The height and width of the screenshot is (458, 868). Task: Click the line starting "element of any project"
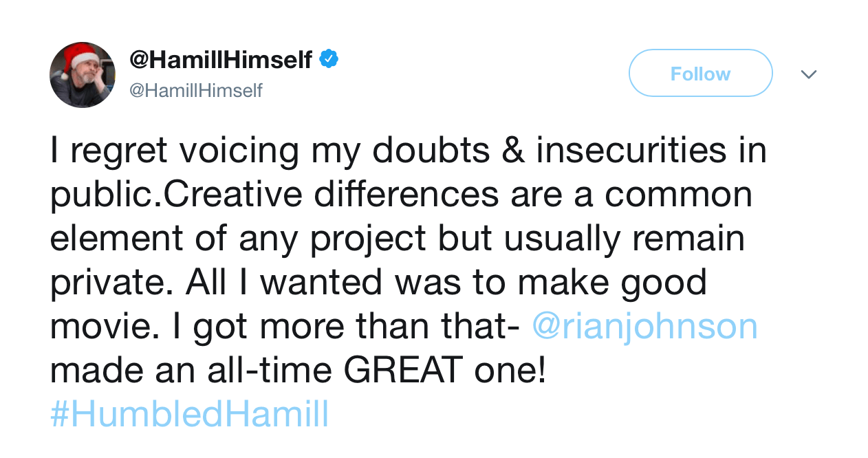coord(397,239)
